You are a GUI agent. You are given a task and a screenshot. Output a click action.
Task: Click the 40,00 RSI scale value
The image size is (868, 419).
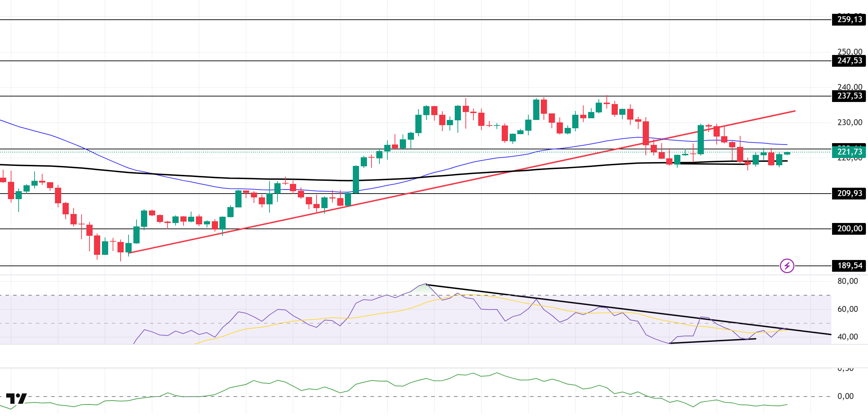tap(847, 337)
